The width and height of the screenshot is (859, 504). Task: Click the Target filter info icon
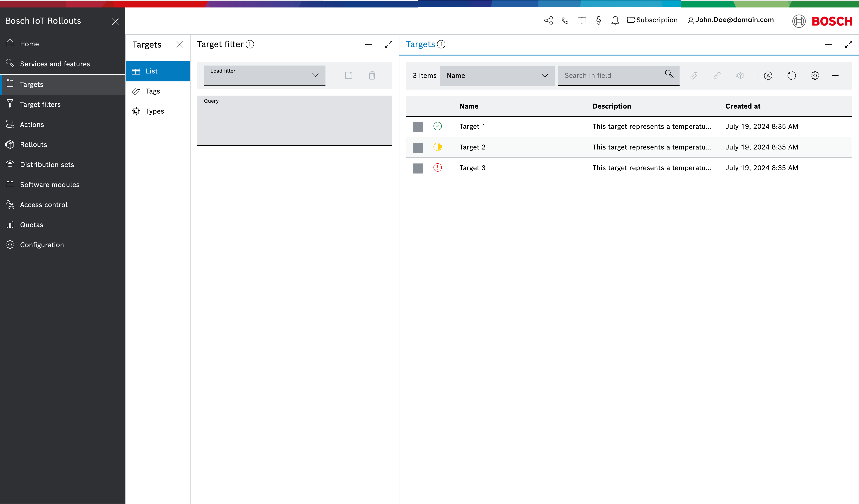click(x=250, y=44)
